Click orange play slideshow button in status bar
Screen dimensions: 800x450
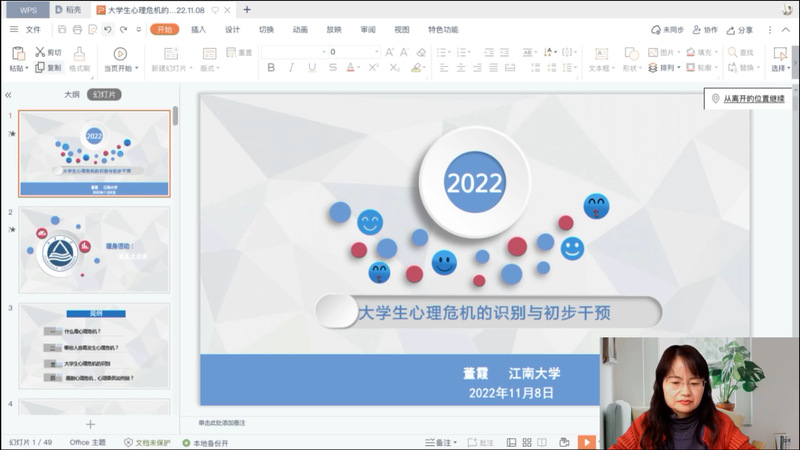point(586,442)
